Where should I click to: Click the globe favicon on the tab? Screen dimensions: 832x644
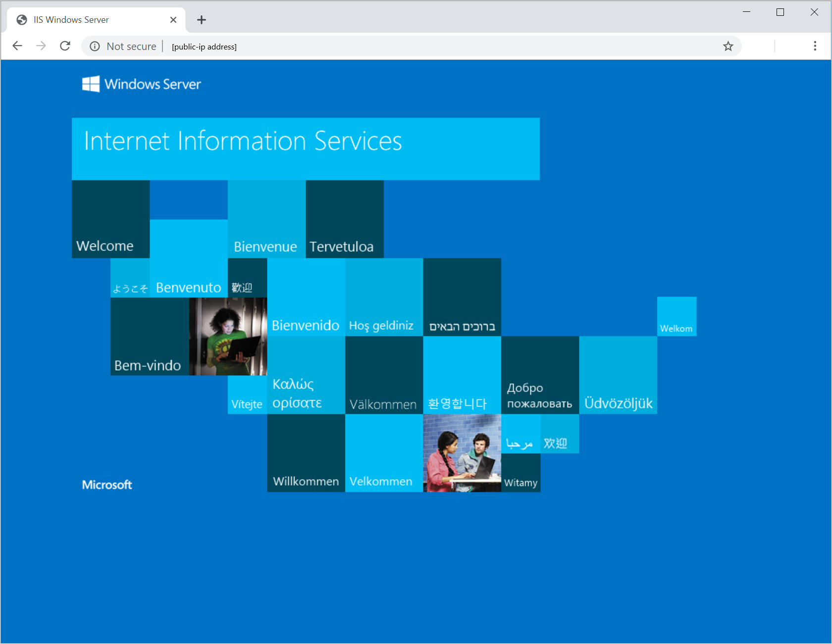point(21,19)
